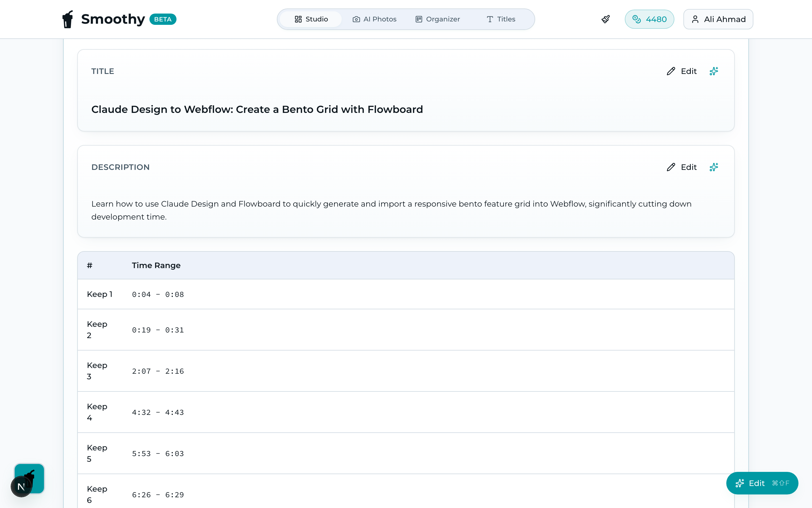Open the Studio tab

(311, 19)
